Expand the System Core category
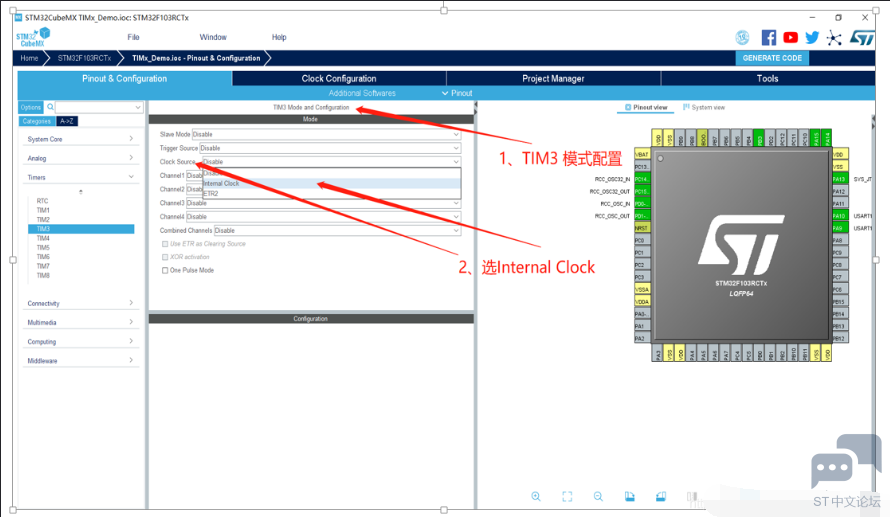890x517 pixels. tap(81, 139)
